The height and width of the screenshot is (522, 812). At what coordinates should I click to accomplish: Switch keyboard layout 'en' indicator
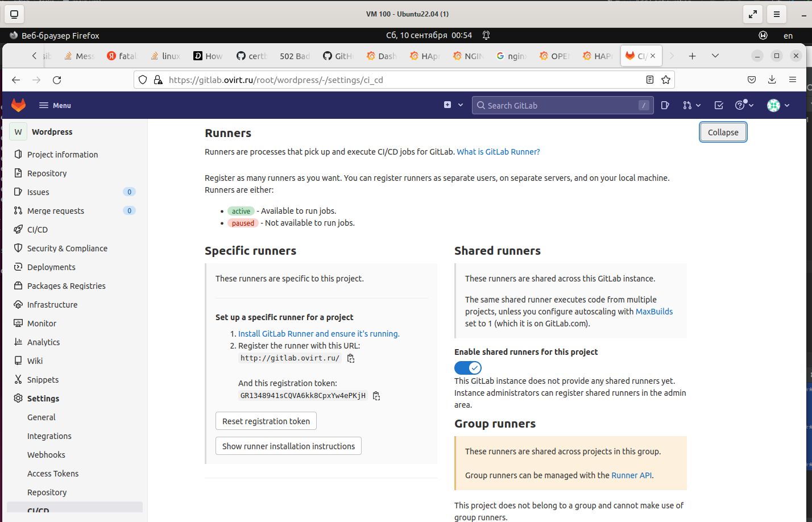point(788,35)
